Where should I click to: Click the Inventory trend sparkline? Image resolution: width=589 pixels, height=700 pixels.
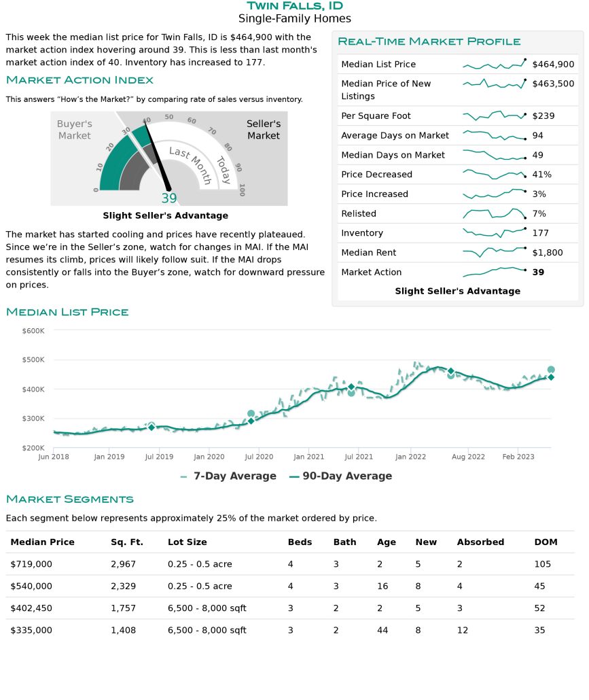(x=494, y=232)
